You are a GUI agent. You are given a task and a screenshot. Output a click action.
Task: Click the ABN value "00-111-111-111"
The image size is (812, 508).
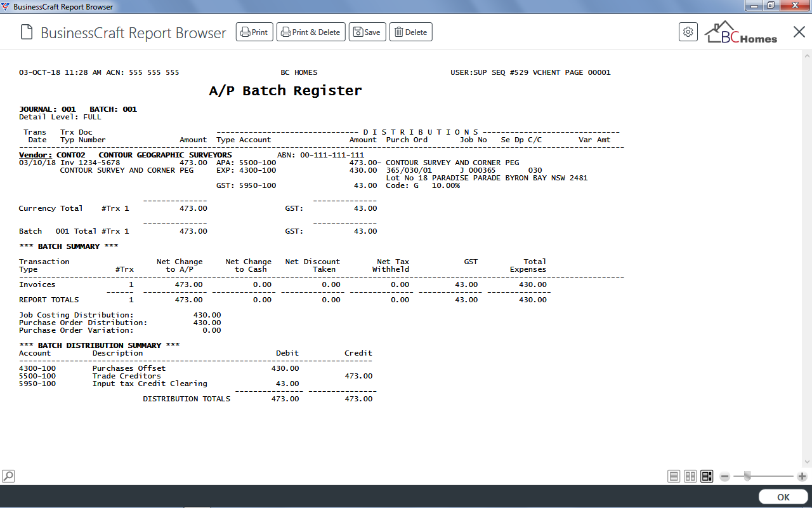tap(332, 155)
